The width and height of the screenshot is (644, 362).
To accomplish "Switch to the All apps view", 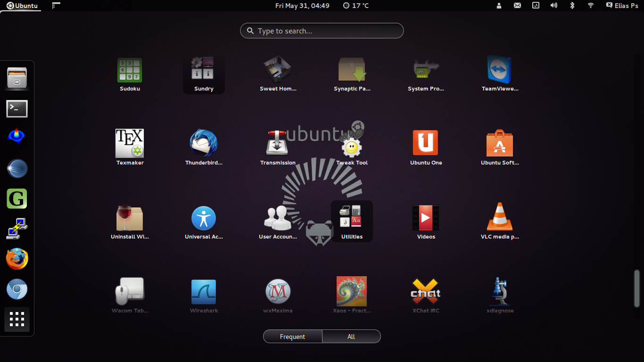I will [x=351, y=337].
